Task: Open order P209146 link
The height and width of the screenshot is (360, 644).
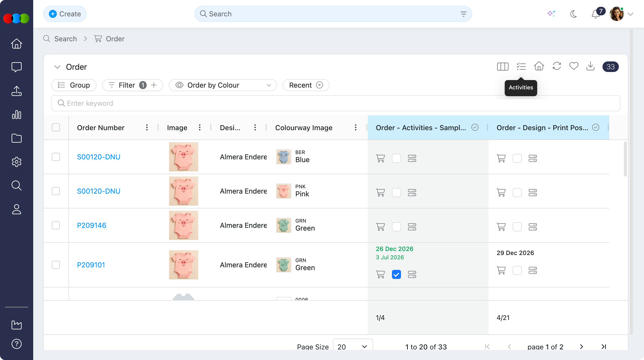Action: [x=92, y=225]
